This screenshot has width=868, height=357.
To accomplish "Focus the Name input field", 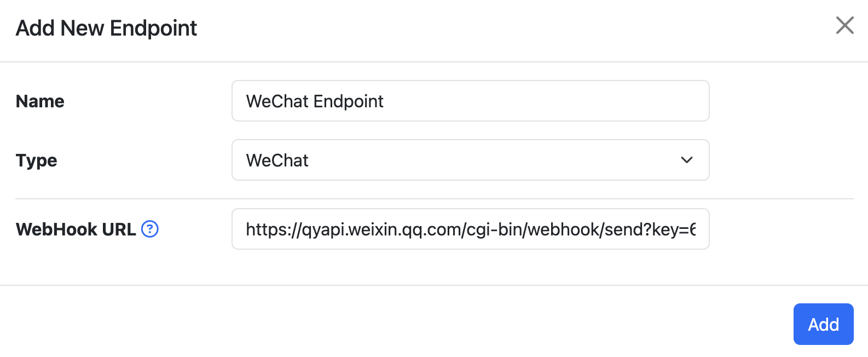I will pos(471,101).
